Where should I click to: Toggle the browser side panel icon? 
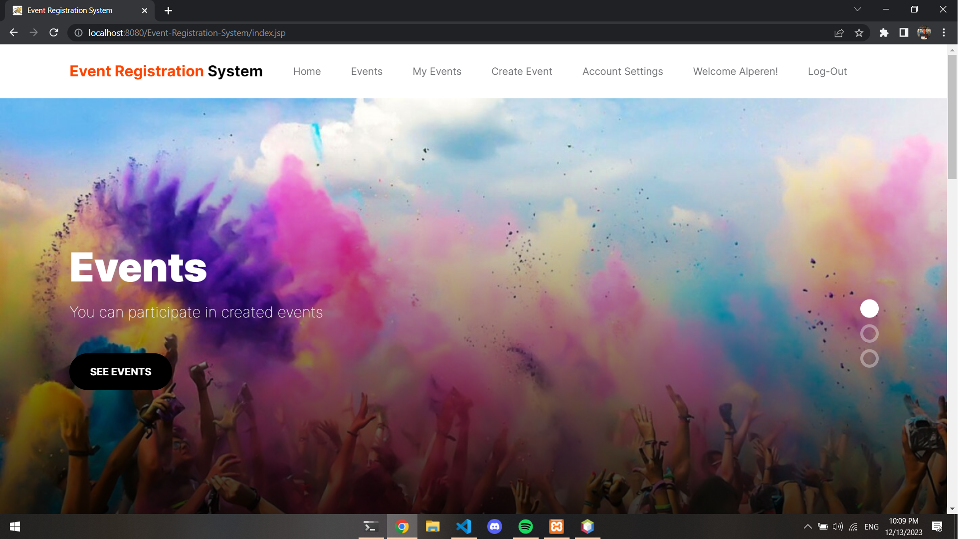click(904, 32)
